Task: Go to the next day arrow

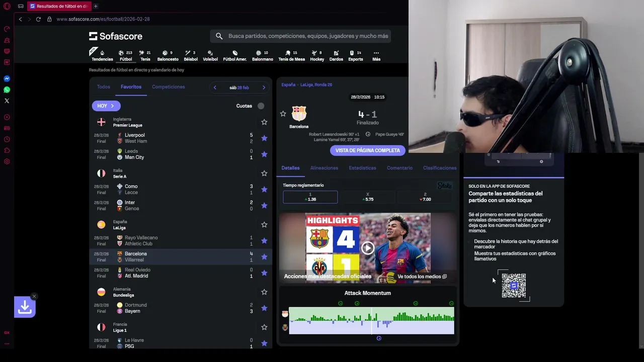Action: point(264,87)
